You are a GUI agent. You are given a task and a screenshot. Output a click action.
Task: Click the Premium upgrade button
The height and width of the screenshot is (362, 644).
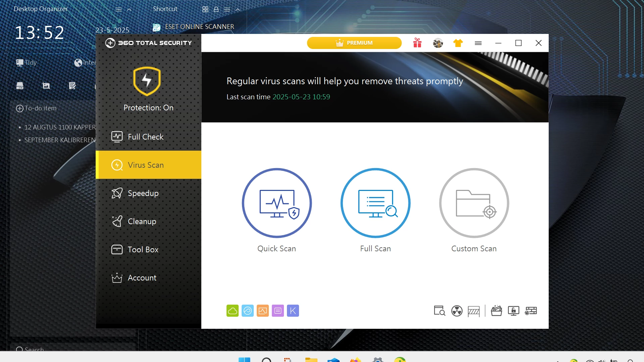click(354, 43)
